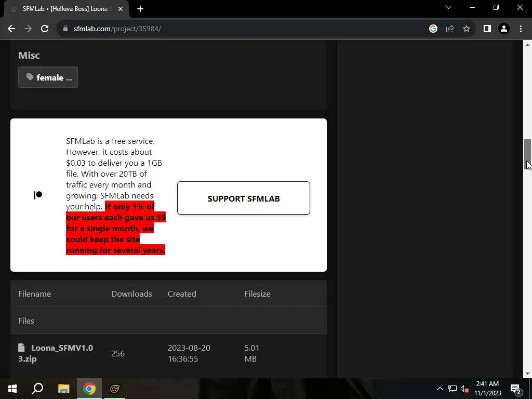
Task: Open File Explorer from the taskbar
Action: coord(63,389)
